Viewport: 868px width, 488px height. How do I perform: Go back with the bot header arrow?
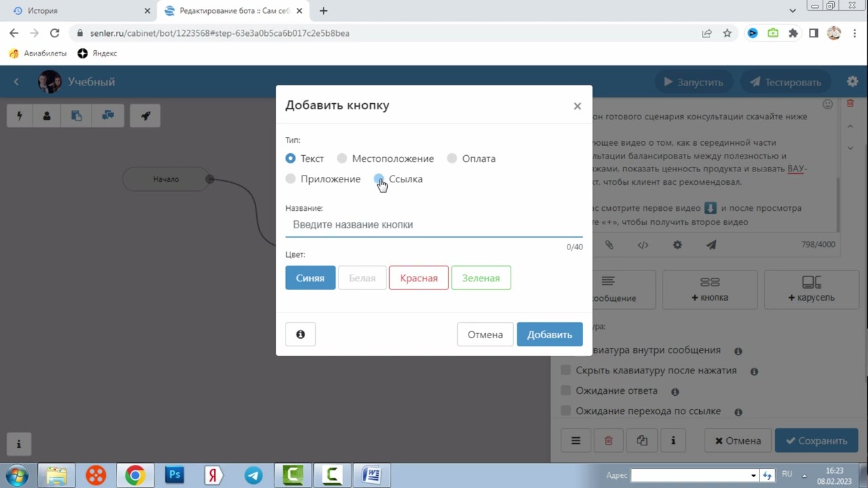(x=16, y=82)
